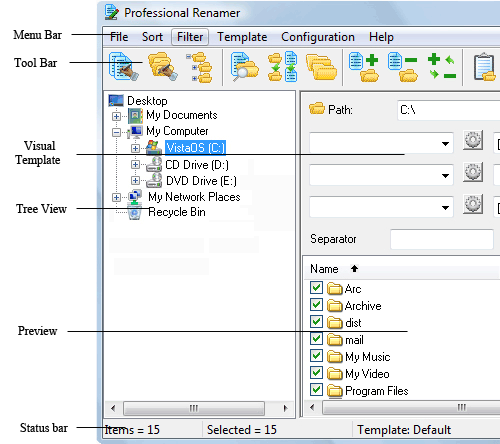
Task: Open the second visual template dropdown
Action: click(445, 176)
